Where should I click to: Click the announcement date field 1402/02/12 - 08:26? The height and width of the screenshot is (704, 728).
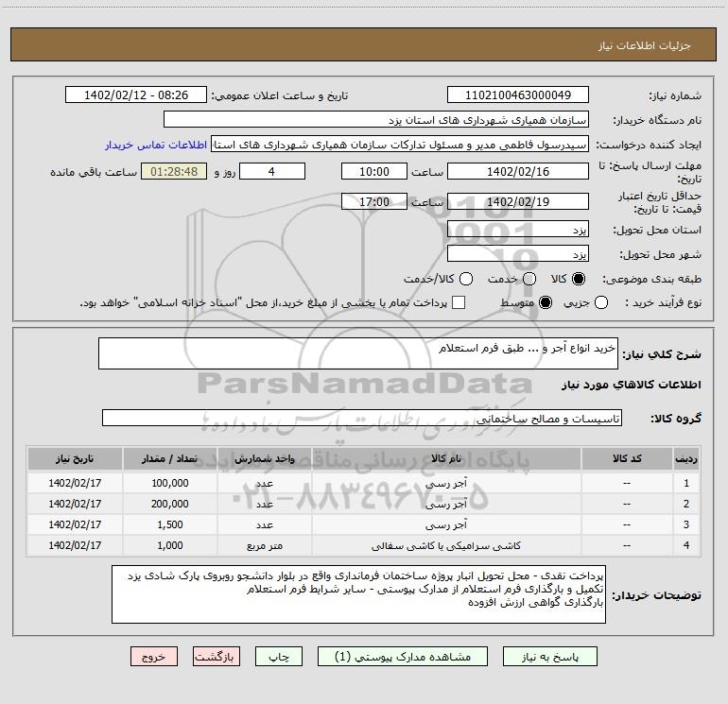pyautogui.click(x=136, y=95)
